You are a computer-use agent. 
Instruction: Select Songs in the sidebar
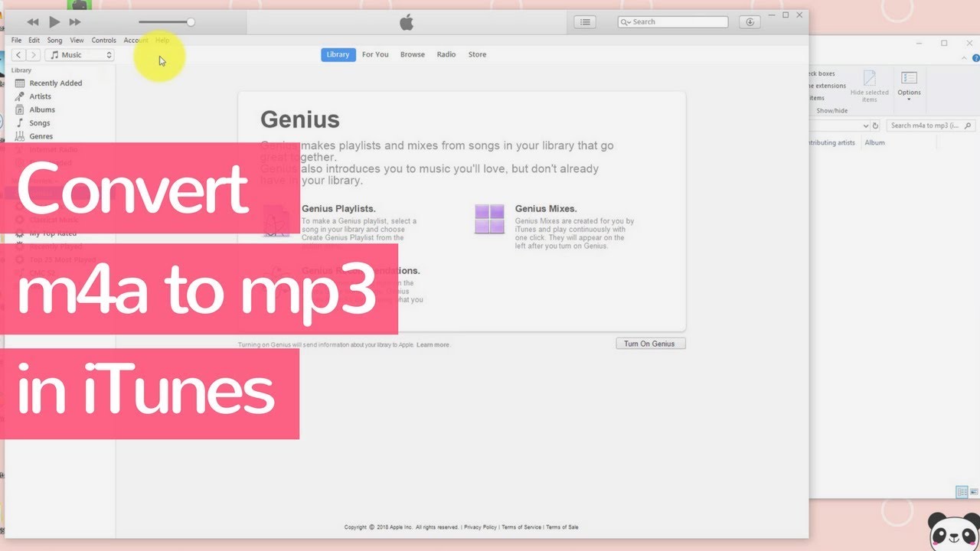point(40,122)
